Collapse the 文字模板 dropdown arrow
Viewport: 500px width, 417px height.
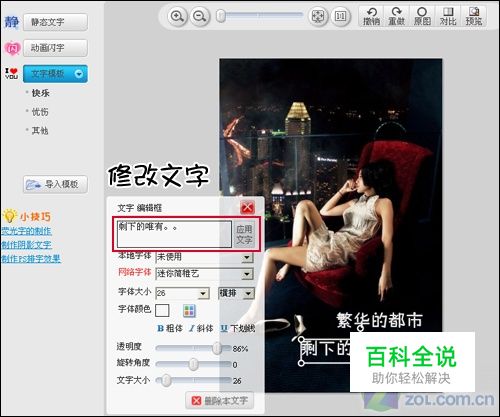click(79, 74)
